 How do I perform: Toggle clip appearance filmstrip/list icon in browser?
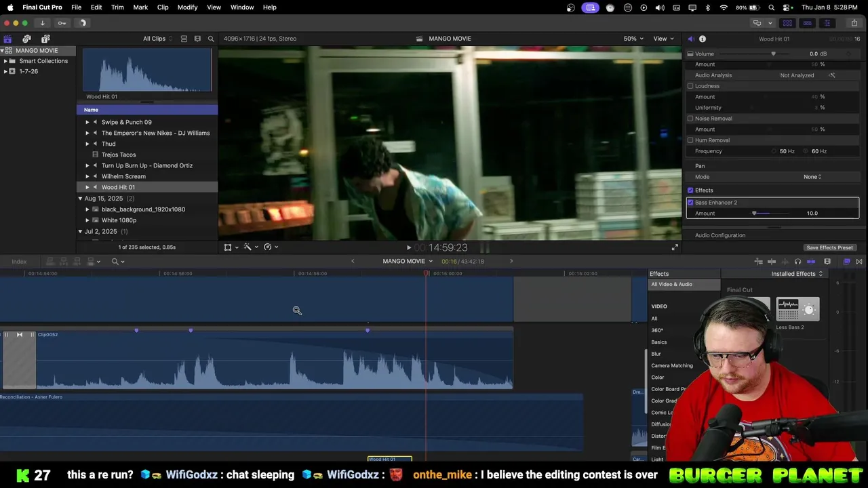(184, 39)
